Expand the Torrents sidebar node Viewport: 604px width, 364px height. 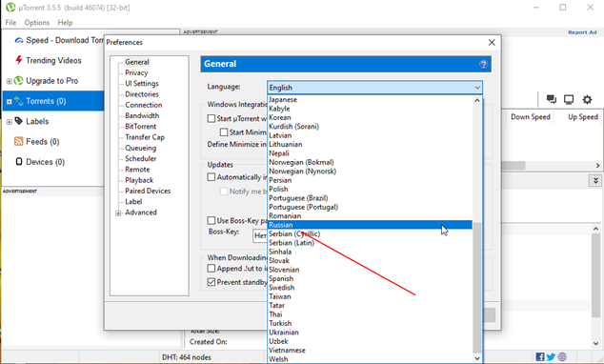[9, 102]
